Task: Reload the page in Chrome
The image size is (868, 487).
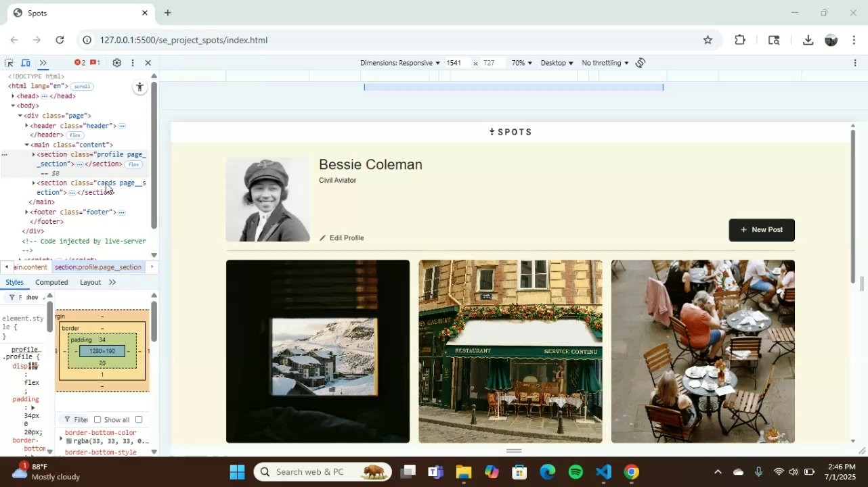Action: click(60, 40)
